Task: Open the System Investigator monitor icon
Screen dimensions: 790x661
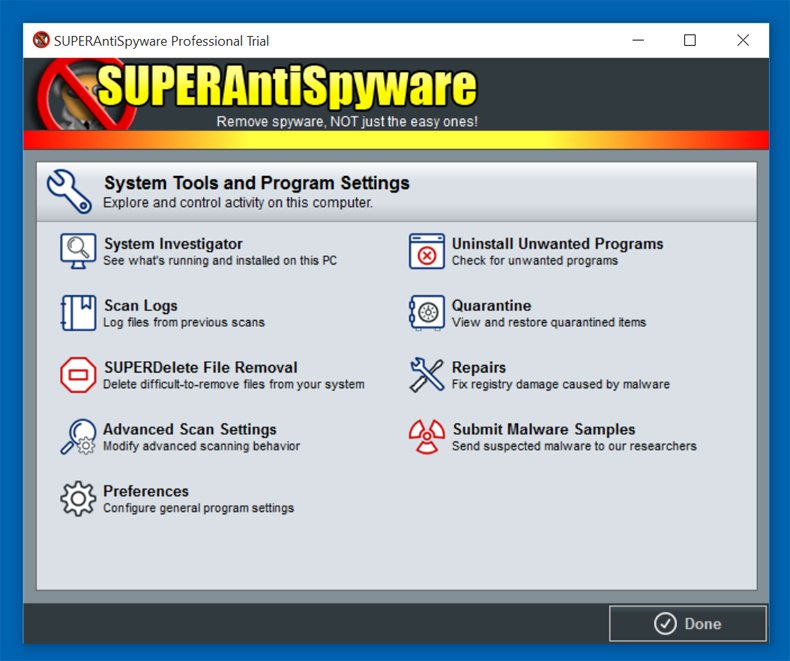Action: tap(78, 251)
